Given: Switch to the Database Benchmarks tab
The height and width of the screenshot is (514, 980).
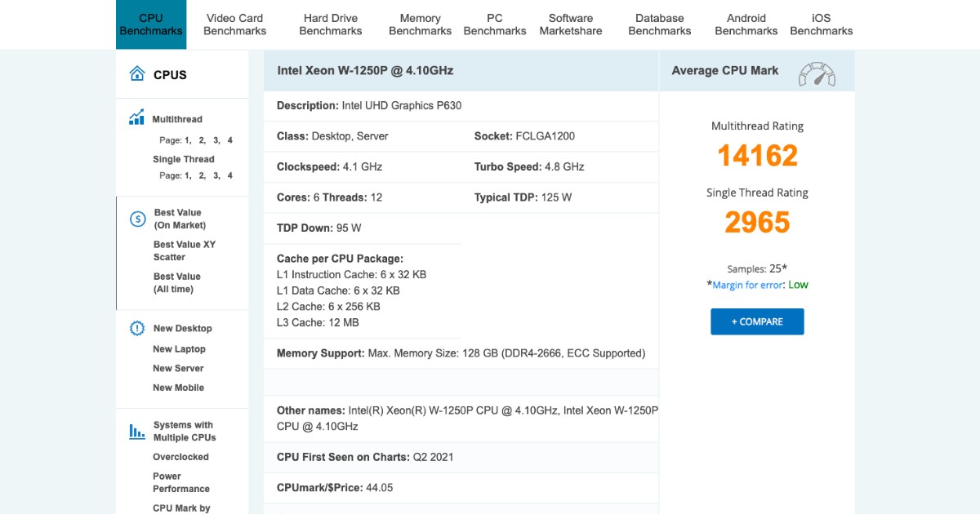Looking at the screenshot, I should (x=659, y=24).
